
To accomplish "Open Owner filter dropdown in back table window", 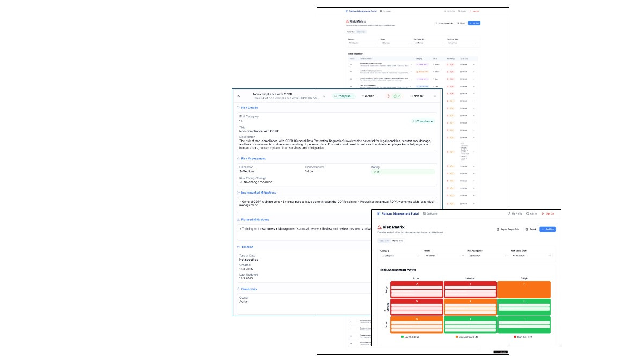I will pos(396,43).
